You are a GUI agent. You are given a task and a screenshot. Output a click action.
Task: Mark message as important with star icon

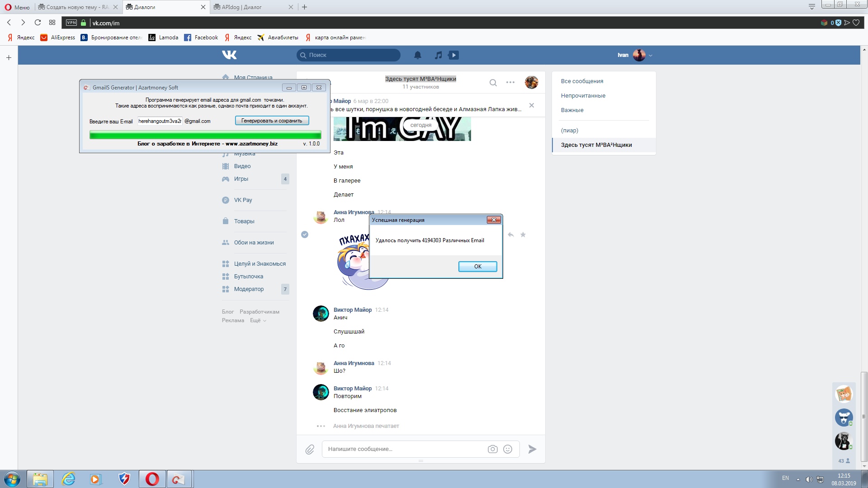523,235
